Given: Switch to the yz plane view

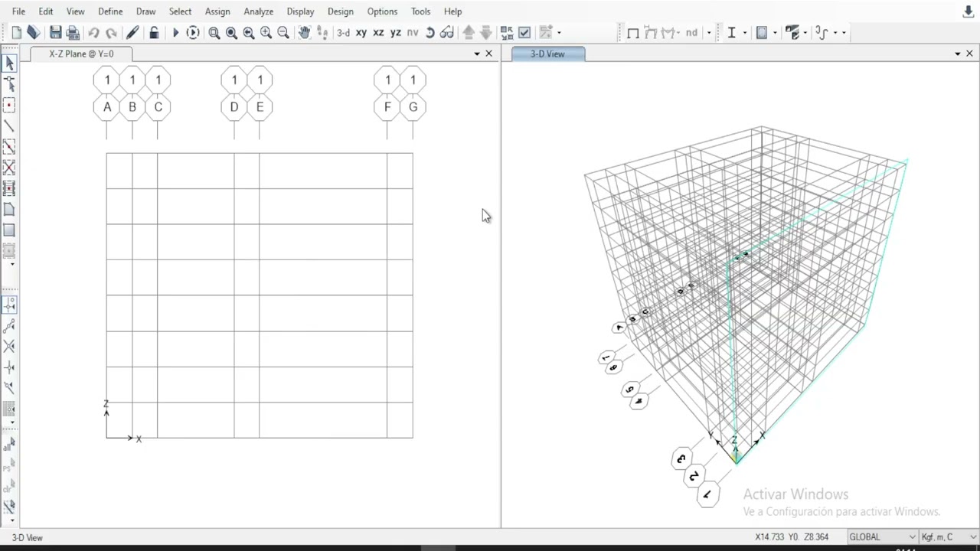Looking at the screenshot, I should 396,32.
